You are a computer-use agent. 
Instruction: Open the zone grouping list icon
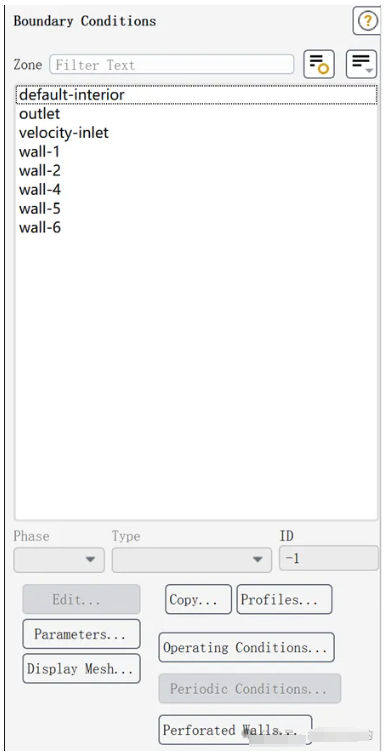pos(361,64)
